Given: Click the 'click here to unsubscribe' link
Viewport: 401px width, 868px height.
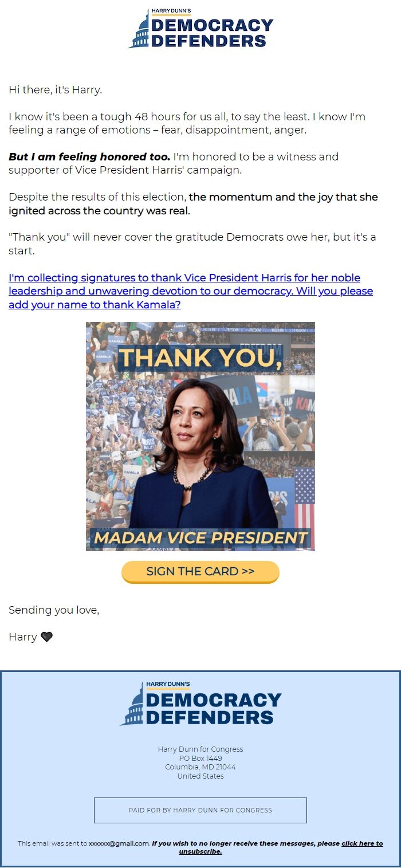Looking at the screenshot, I should [x=361, y=843].
